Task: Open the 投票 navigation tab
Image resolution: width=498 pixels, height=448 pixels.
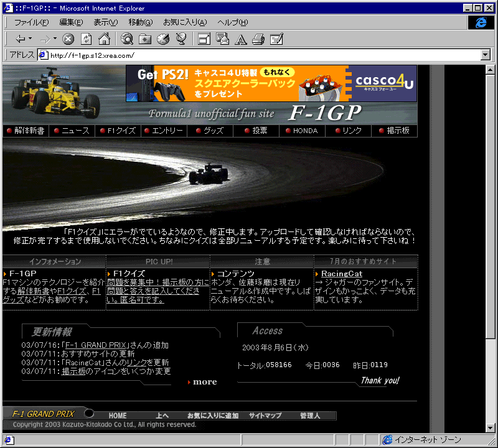Action: [x=256, y=131]
